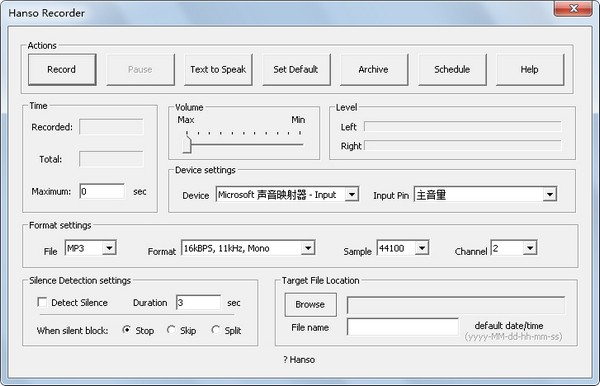The height and width of the screenshot is (386, 600).
Task: Close the Hanso Recorder window
Action: click(x=573, y=8)
